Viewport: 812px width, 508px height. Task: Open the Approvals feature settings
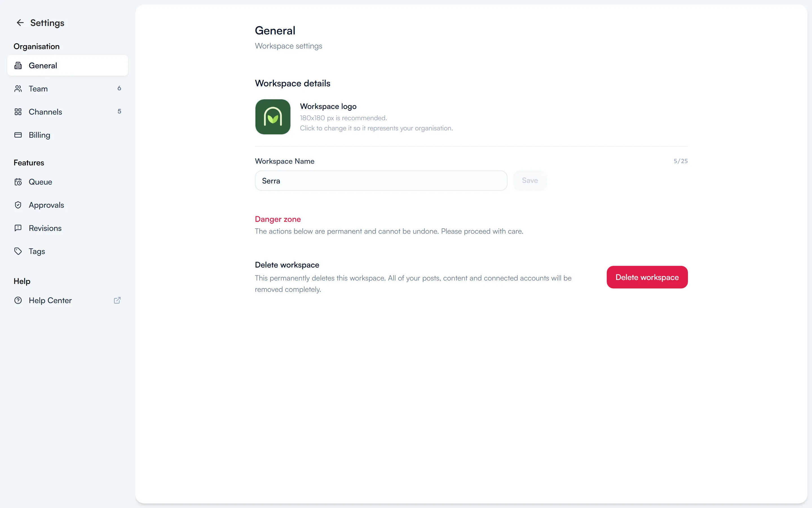coord(67,205)
